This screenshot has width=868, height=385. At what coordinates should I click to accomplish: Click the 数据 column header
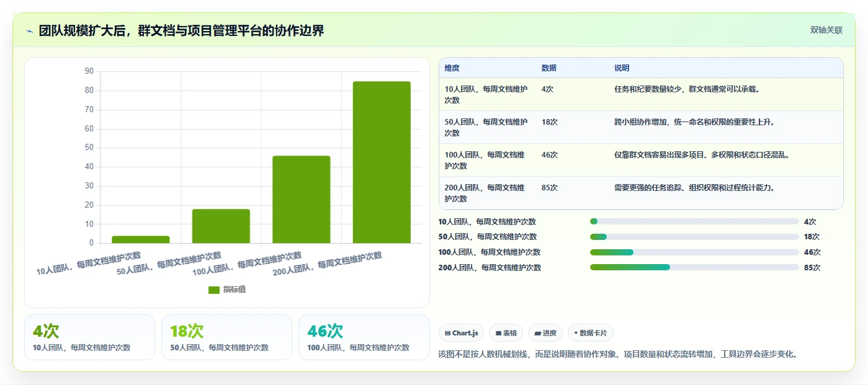549,68
